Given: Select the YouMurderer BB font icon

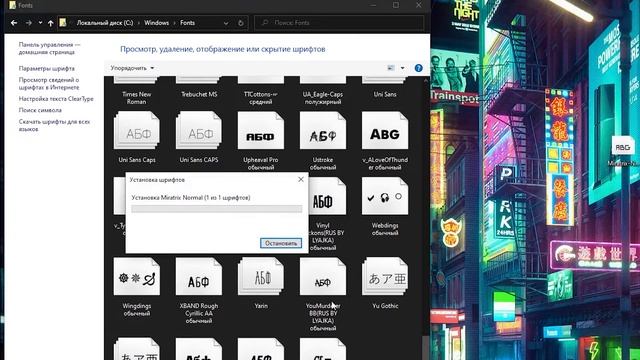Looking at the screenshot, I should (x=323, y=276).
